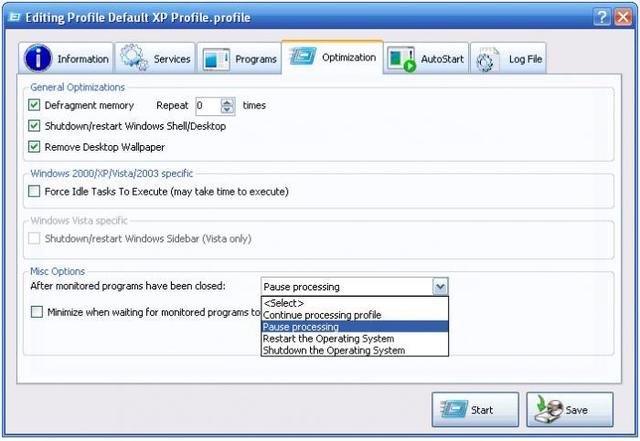This screenshot has height=441, width=640.
Task: Switch to the Information tab
Action: [66, 58]
